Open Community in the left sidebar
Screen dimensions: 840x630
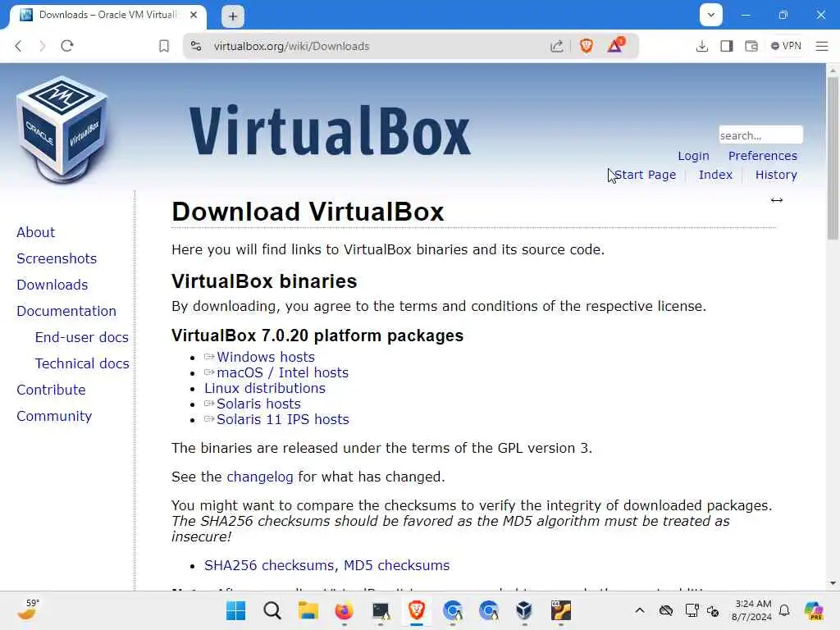54,416
